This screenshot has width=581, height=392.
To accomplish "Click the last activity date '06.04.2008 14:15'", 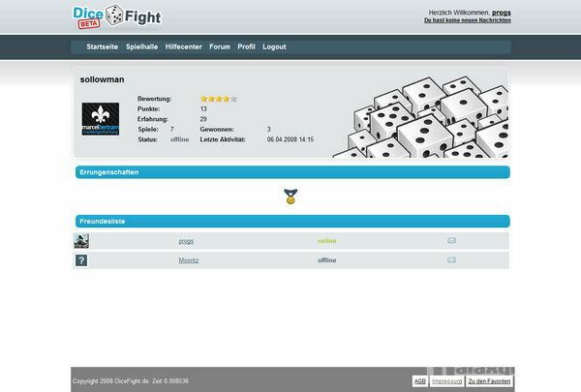I will coord(290,139).
